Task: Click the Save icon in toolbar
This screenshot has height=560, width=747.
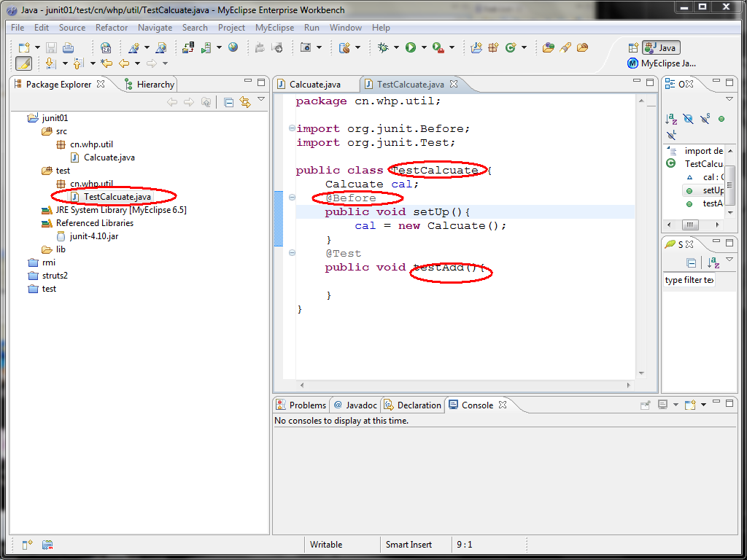Action: (52, 47)
